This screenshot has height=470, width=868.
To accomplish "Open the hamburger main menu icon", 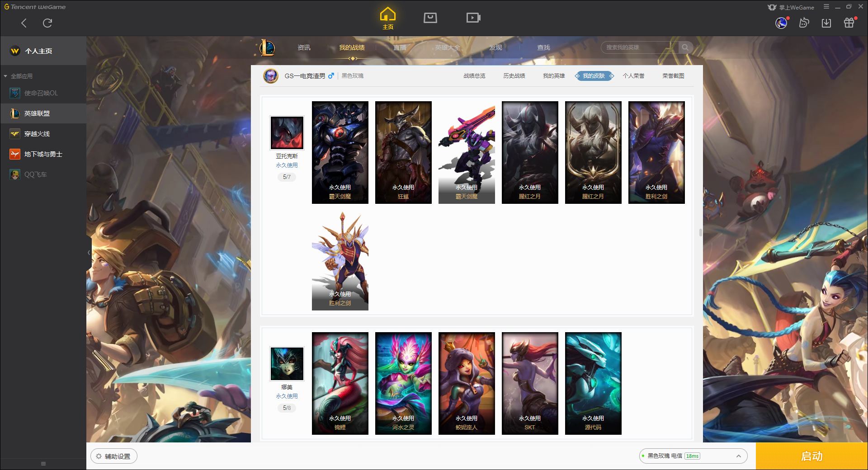I will pos(826,7).
